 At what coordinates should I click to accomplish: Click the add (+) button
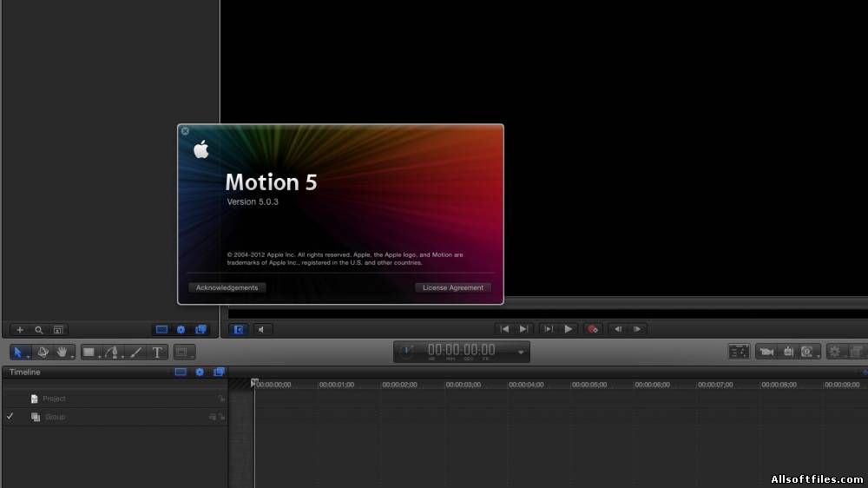[20, 330]
